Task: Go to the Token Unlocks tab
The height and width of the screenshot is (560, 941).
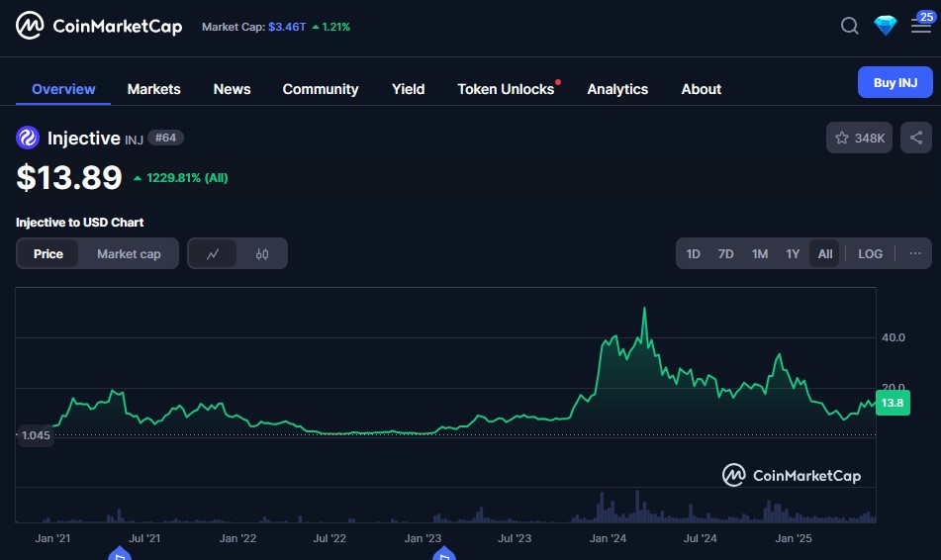Action: [506, 89]
